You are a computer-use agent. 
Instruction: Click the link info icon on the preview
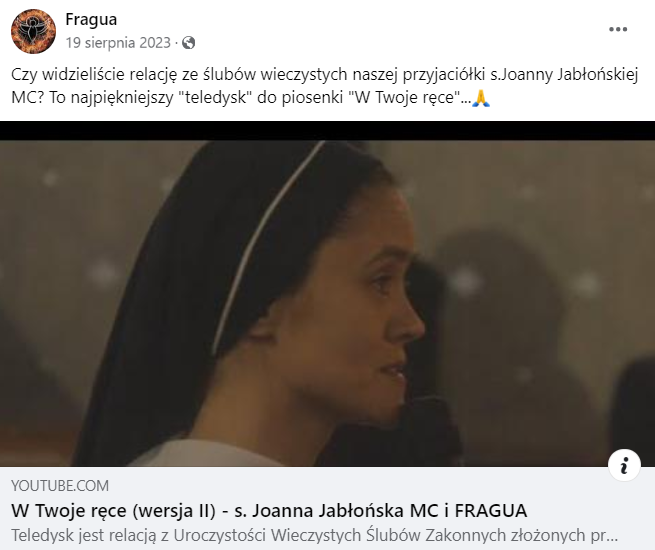coord(625,465)
